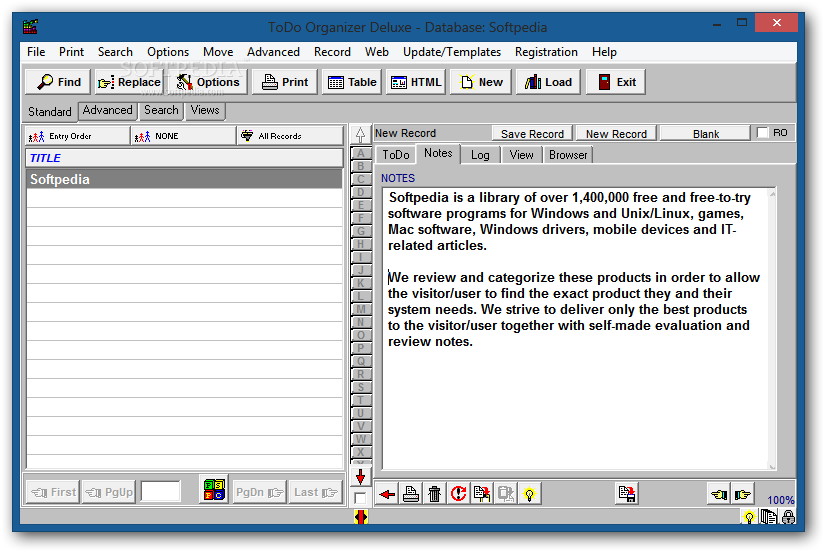Screen dimensions: 825x552
Task: Jump to letter S in index
Action: 360,387
